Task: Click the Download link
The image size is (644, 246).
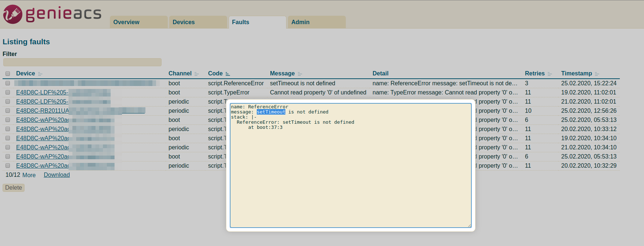Action: [x=57, y=175]
